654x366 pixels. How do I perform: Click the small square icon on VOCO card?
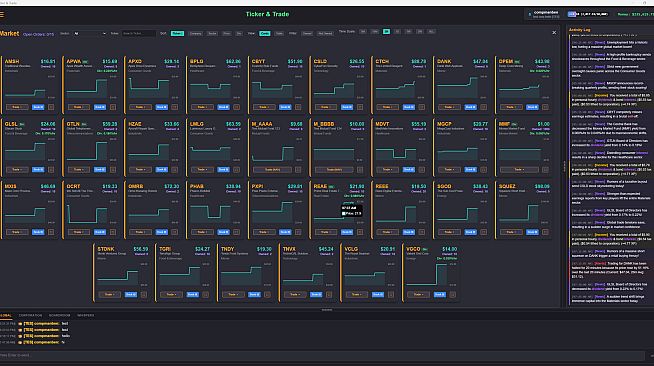pos(452,295)
